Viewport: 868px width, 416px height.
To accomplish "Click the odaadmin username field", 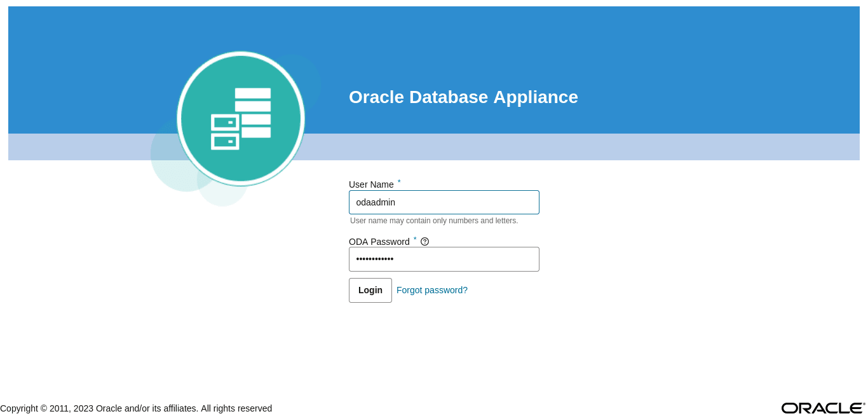I will pyautogui.click(x=444, y=202).
